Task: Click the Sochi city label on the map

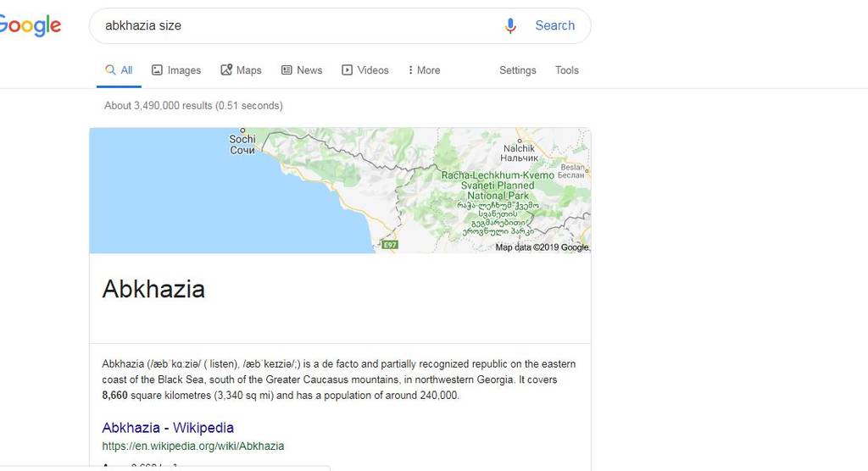Action: pos(242,144)
